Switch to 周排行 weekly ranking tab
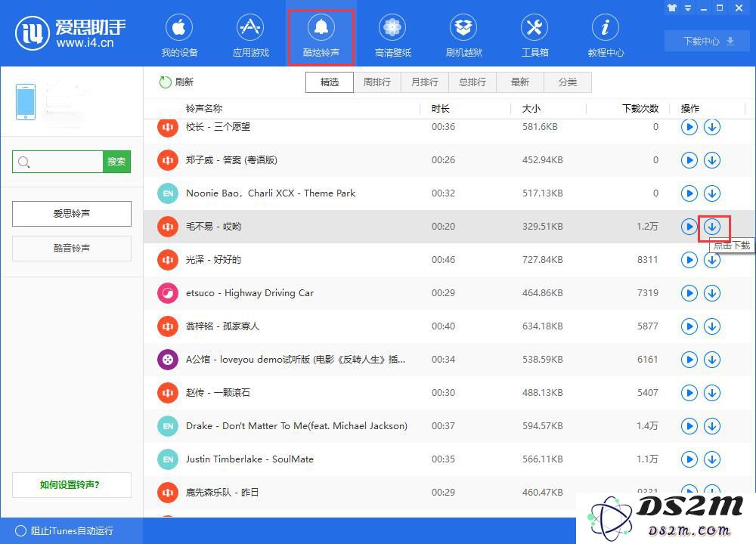The width and height of the screenshot is (756, 544). click(x=377, y=82)
